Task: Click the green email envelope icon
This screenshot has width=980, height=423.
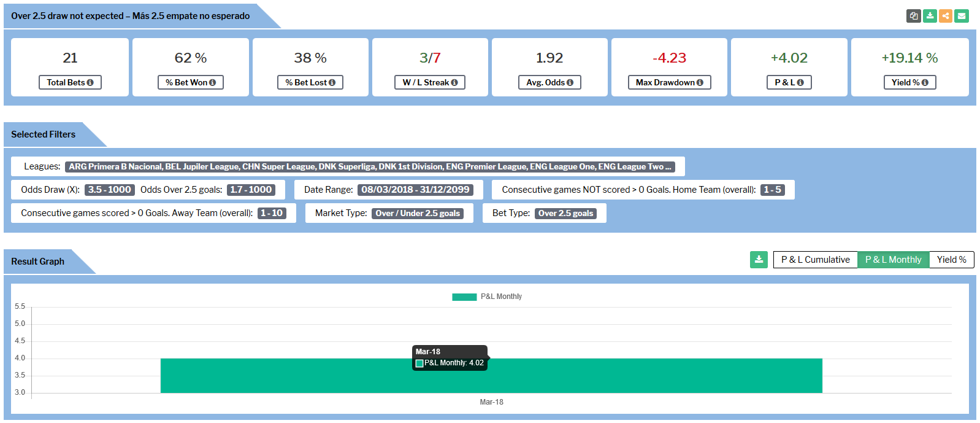Action: pos(962,16)
